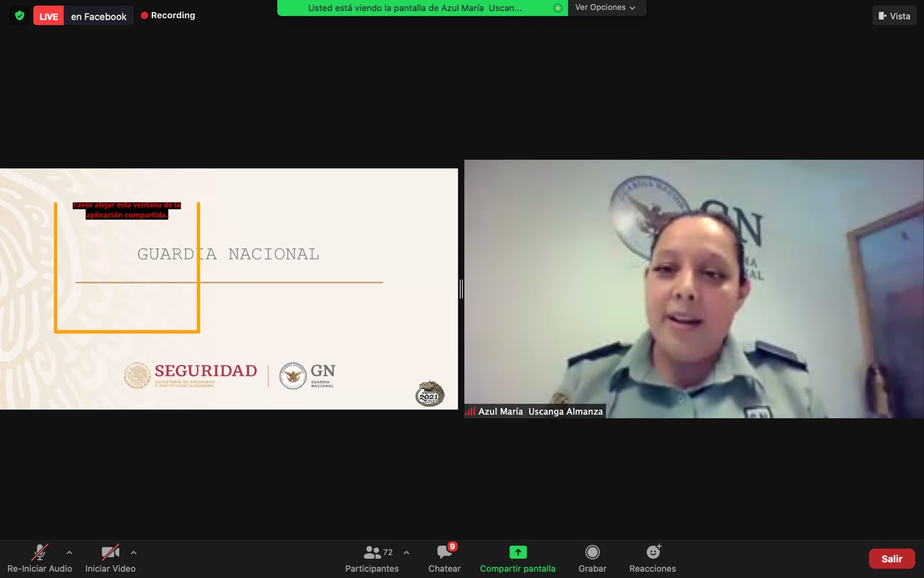Screen dimensions: 924x578
Task: Click Azul María Uscanga Almanza name label
Action: pos(541,411)
